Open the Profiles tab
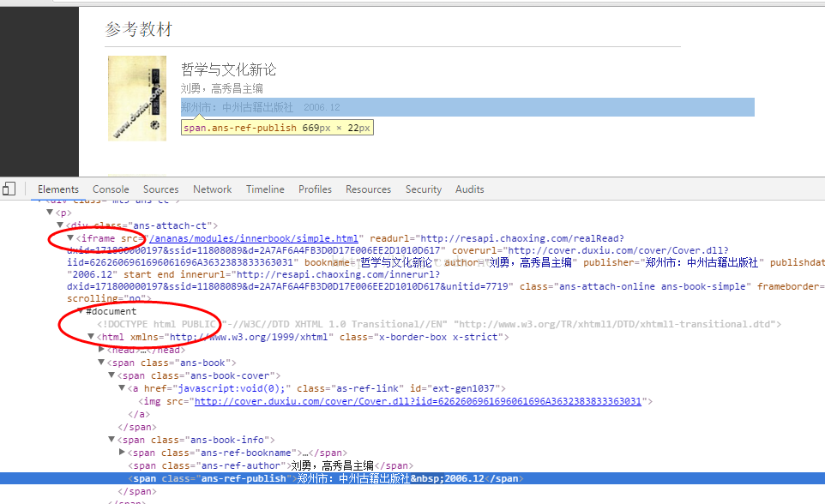825x504 pixels. point(315,189)
